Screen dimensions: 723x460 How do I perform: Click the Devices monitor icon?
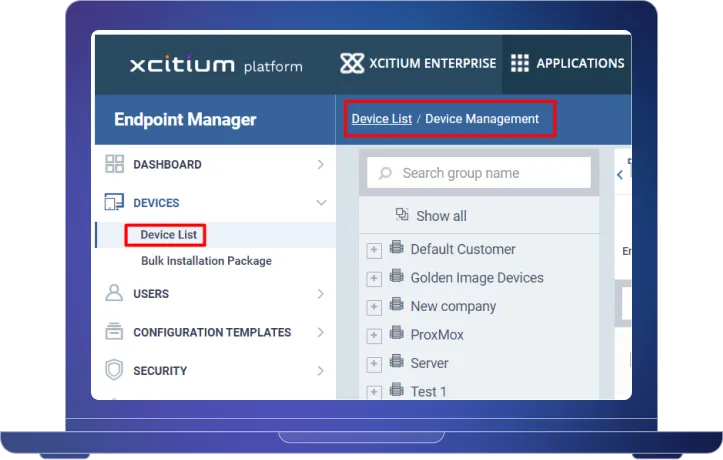point(115,203)
